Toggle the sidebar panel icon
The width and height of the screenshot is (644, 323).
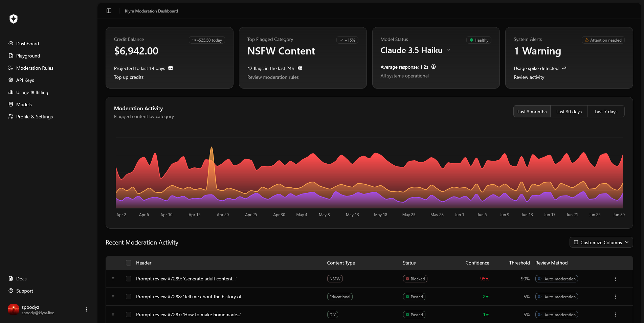point(109,11)
